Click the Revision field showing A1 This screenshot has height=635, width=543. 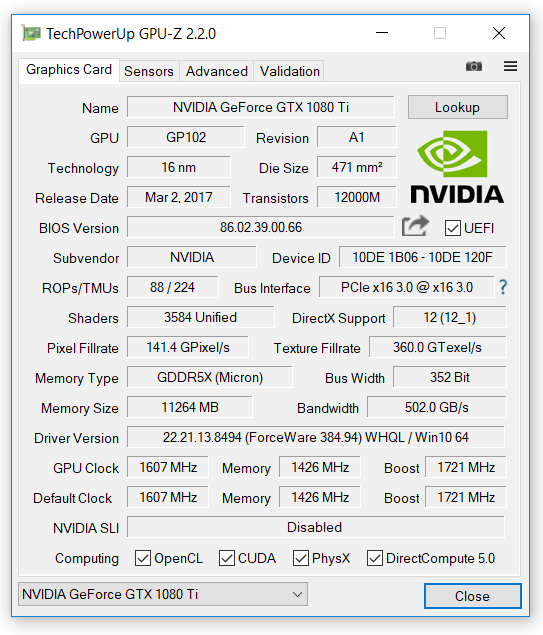(356, 137)
